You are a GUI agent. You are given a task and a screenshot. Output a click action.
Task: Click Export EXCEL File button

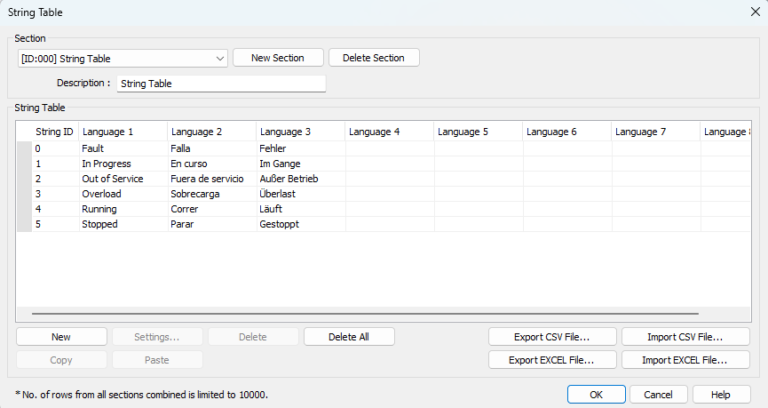[552, 360]
